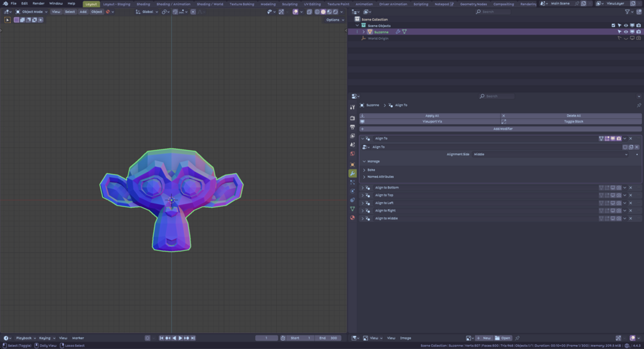Switch to the Geometry Nodes workspace tab
The image size is (644, 349).
pos(473,4)
